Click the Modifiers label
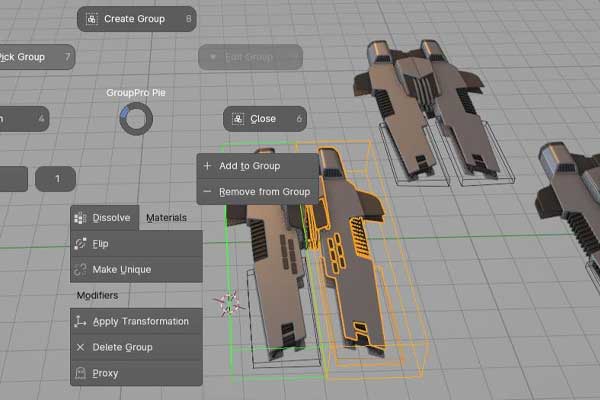Viewport: 600px width, 400px height. coord(97,296)
